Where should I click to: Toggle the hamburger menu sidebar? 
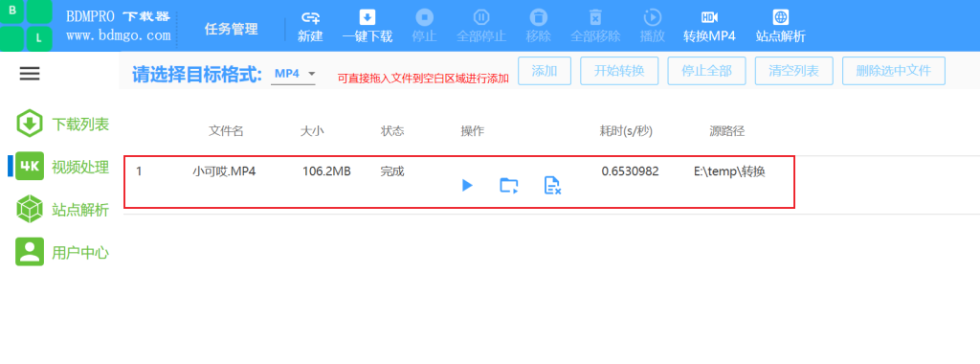30,74
